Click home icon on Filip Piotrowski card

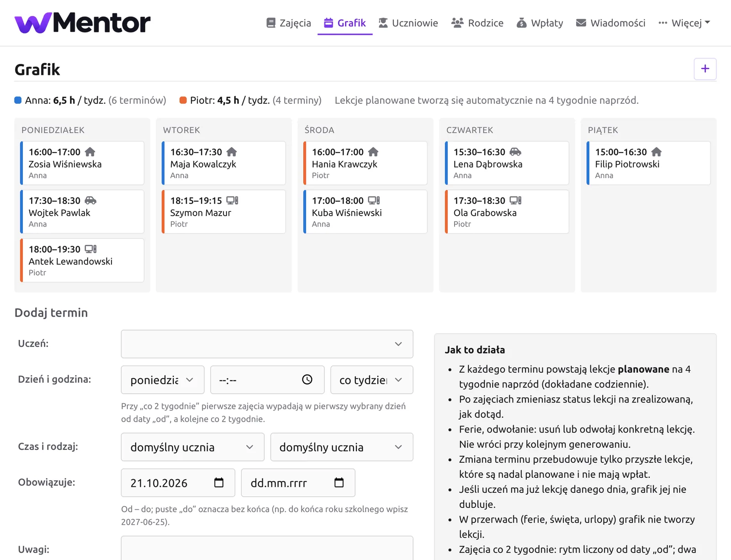657,152
